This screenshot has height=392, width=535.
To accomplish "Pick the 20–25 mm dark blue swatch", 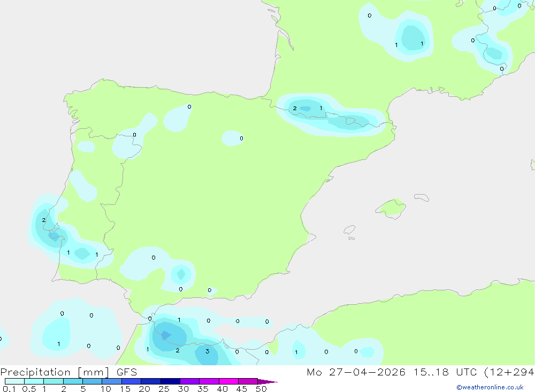I will tap(151, 381).
